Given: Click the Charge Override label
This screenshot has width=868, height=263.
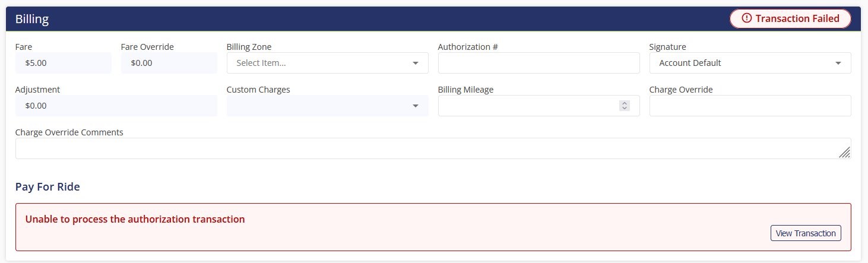Looking at the screenshot, I should pos(681,90).
